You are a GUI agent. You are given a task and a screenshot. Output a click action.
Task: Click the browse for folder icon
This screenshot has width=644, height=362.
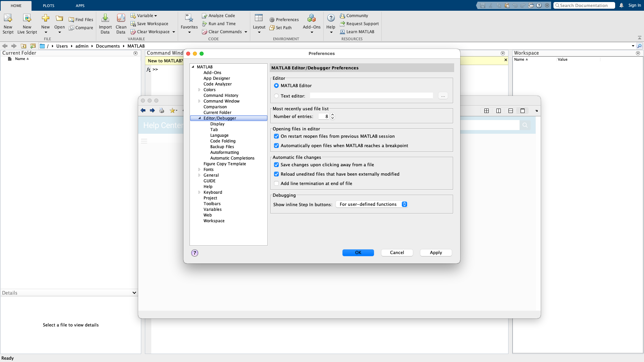coord(33,46)
